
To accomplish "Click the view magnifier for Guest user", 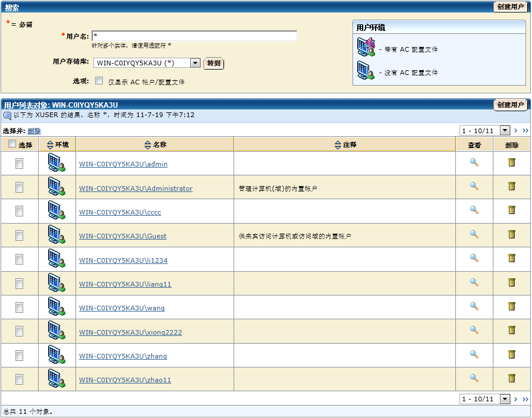I will pyautogui.click(x=474, y=234).
